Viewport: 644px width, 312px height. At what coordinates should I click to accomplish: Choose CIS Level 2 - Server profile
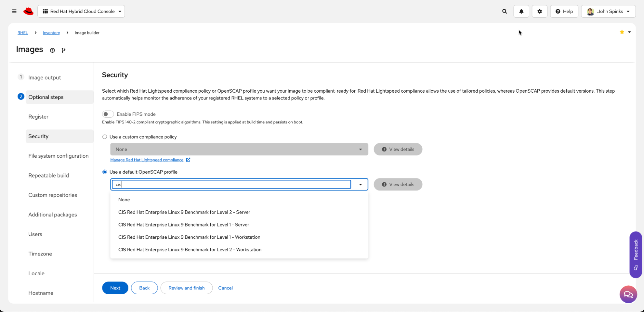click(184, 212)
